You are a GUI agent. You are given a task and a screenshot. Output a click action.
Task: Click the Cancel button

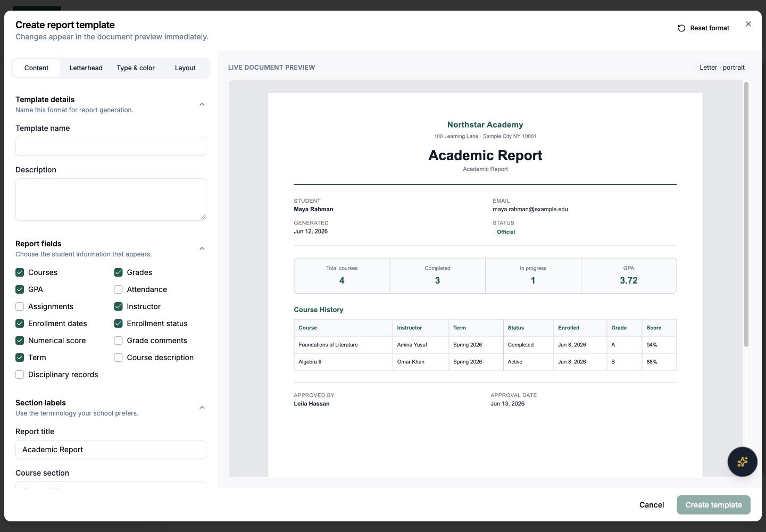652,505
